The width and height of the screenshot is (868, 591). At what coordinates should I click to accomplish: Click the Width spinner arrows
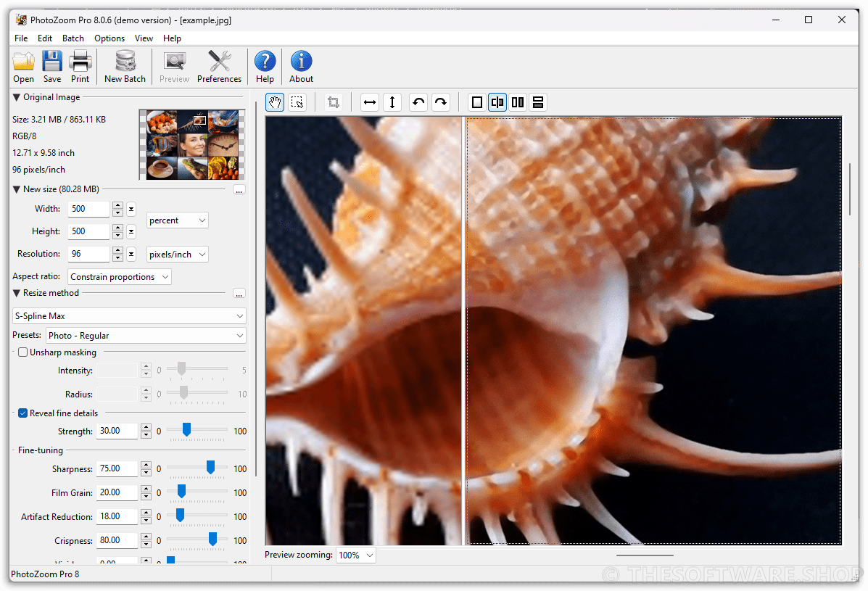117,209
